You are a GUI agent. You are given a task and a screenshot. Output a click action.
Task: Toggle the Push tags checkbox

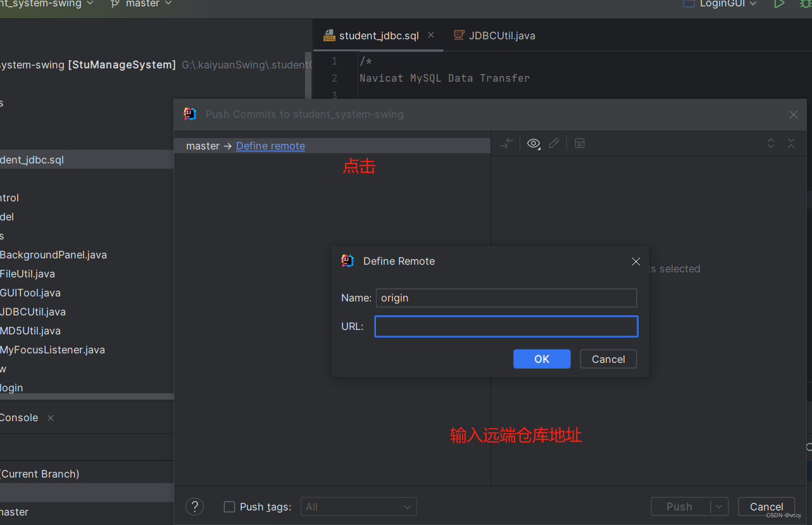tap(229, 507)
